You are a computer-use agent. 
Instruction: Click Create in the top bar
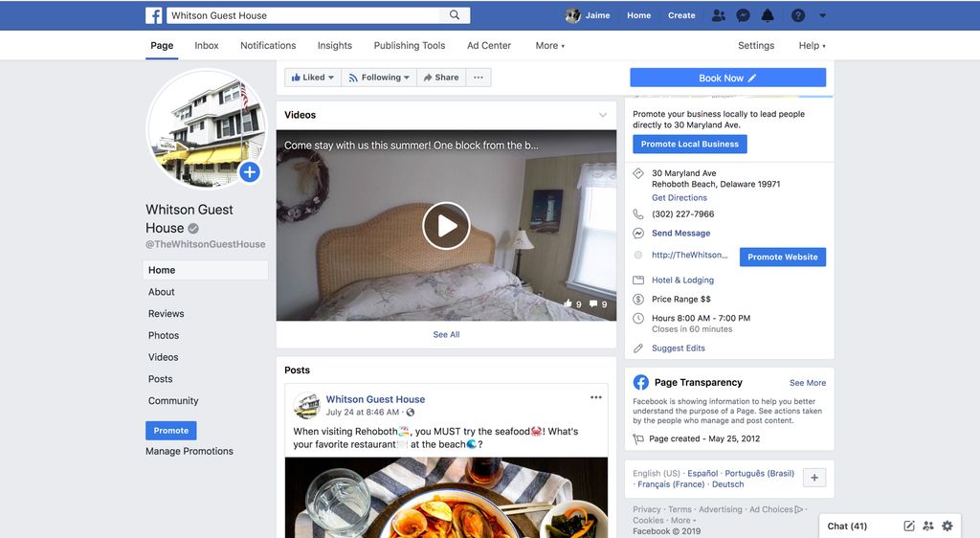[681, 15]
